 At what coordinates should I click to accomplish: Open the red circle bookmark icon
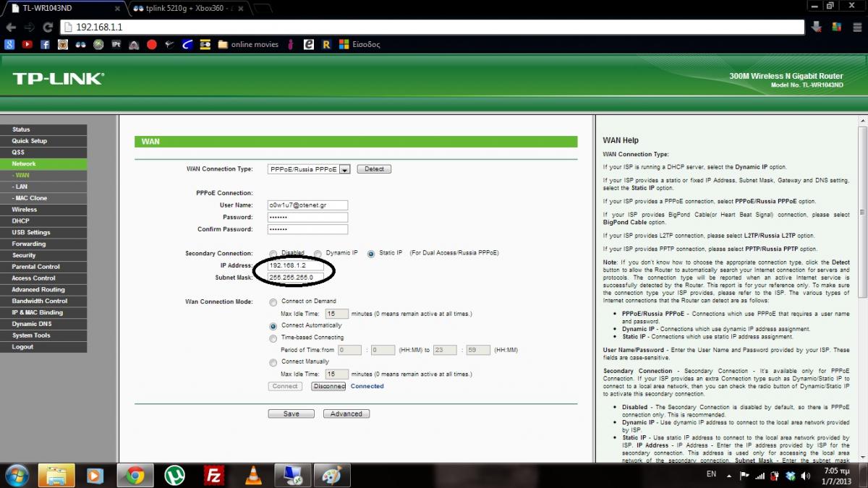[151, 44]
